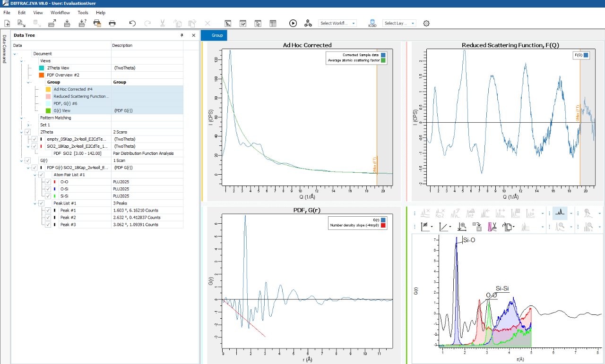Open the Data Command side panel
This screenshot has width=605, height=364.
coord(4,50)
